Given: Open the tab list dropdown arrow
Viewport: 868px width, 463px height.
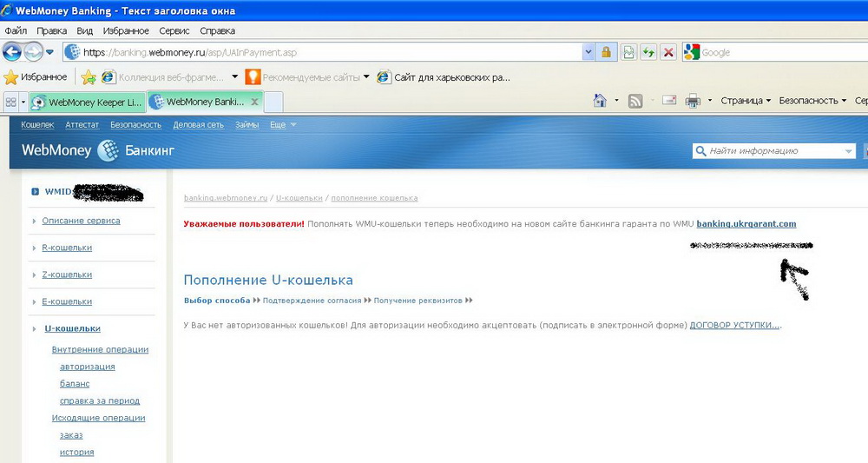Looking at the screenshot, I should [23, 102].
